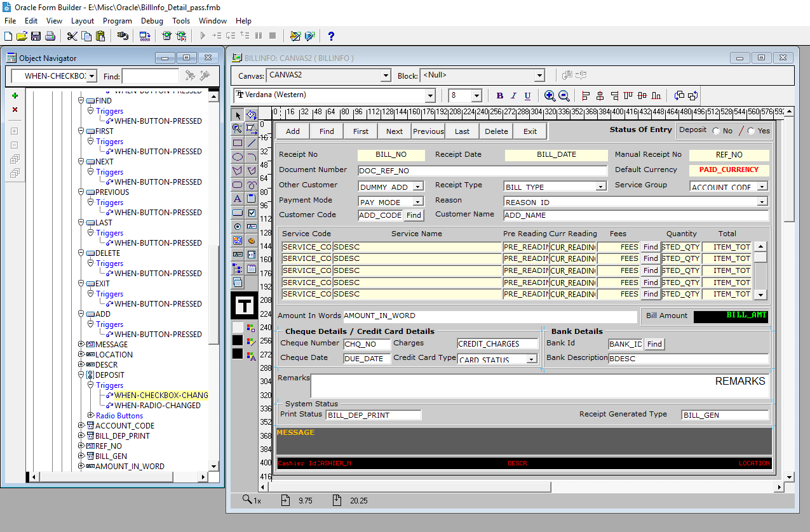Click the Run Form toolbar icon
The image size is (810, 532).
tap(166, 36)
